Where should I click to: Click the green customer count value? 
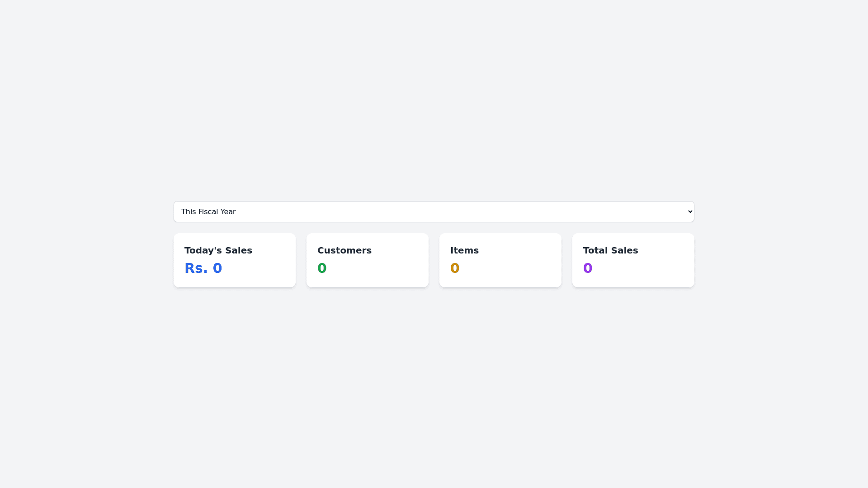(x=322, y=268)
